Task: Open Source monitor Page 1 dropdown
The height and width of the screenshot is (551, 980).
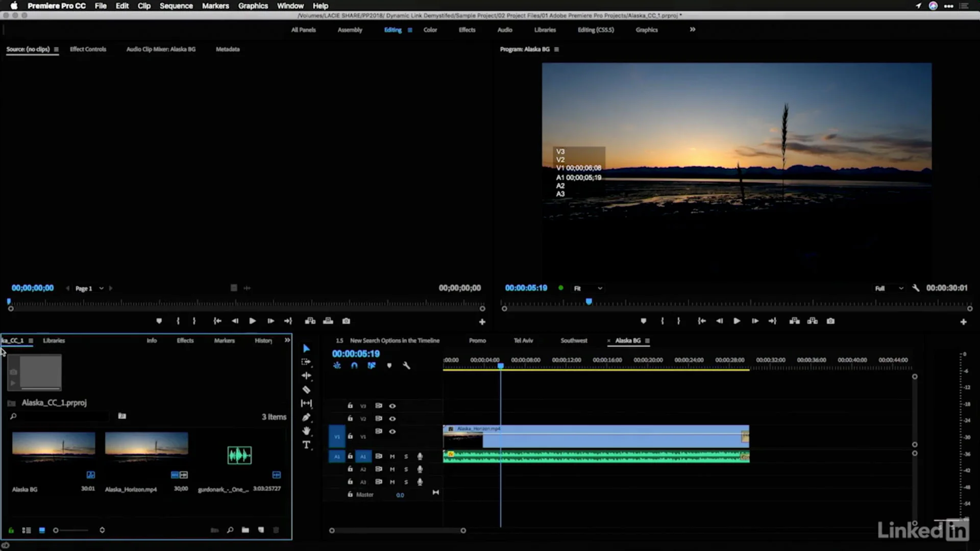Action: click(x=89, y=288)
